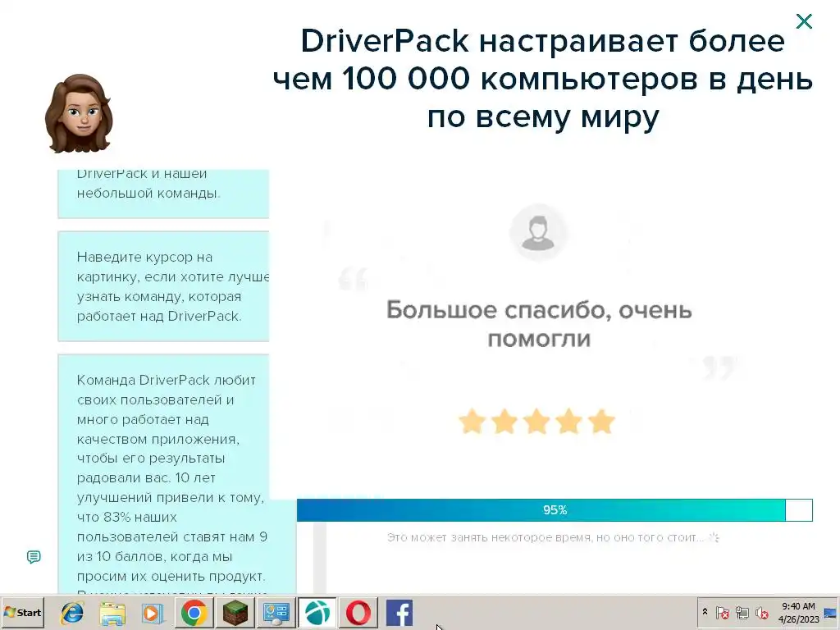Open Windows Media Player from the taskbar
Screen dimensions: 840x630
point(153,612)
